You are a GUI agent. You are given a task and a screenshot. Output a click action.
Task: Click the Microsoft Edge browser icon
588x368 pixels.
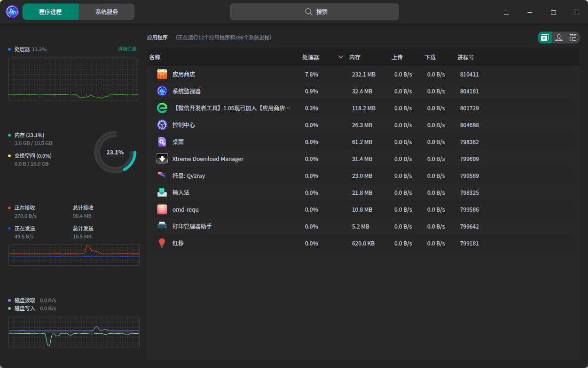[x=162, y=108]
